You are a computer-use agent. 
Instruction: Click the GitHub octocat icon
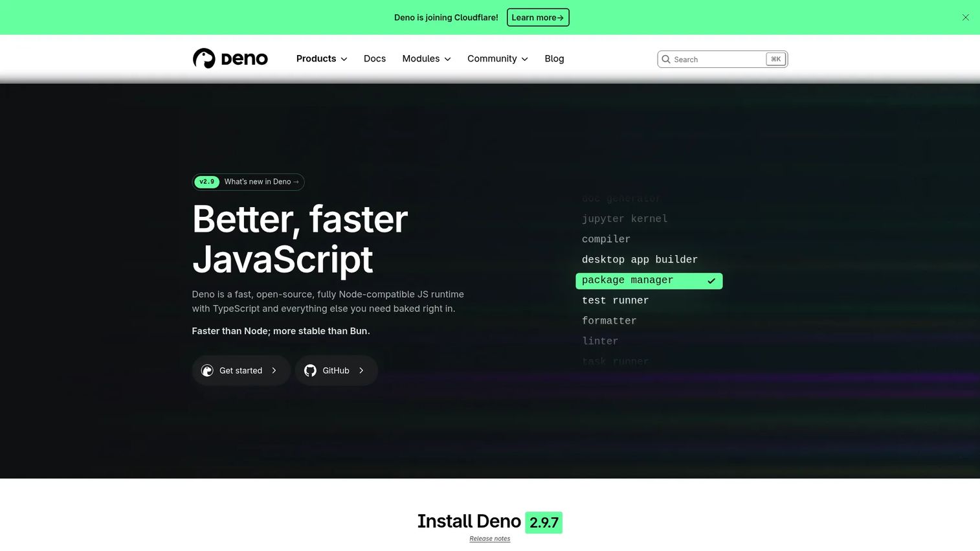pos(310,370)
